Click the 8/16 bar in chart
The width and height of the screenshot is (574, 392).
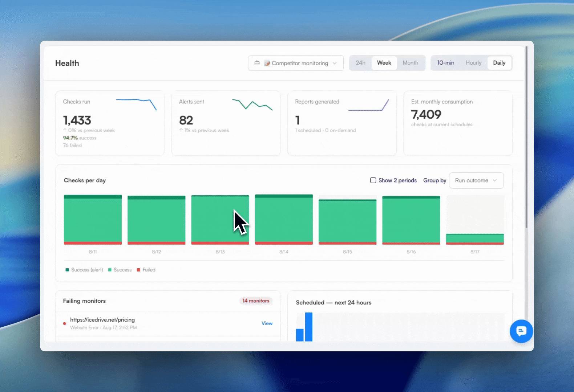click(411, 220)
